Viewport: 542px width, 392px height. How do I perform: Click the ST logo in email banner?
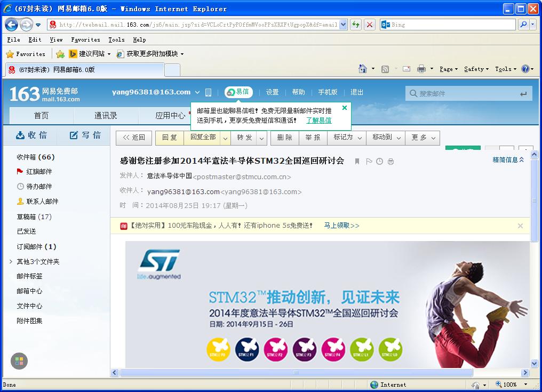click(159, 264)
